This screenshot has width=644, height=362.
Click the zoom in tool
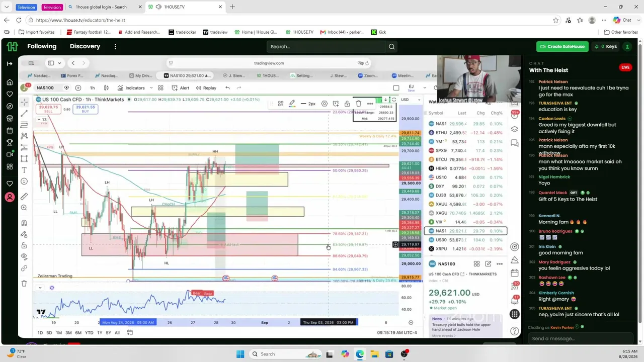[24, 208]
